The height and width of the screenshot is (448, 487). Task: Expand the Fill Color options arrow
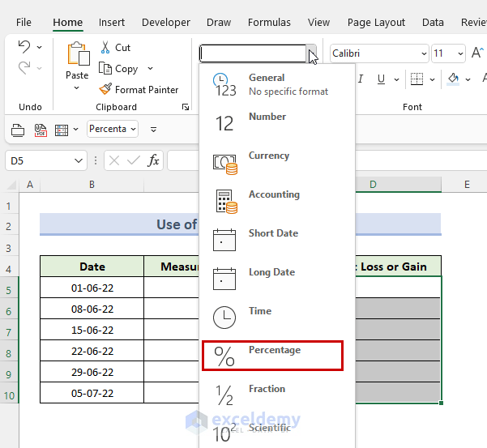click(x=468, y=79)
